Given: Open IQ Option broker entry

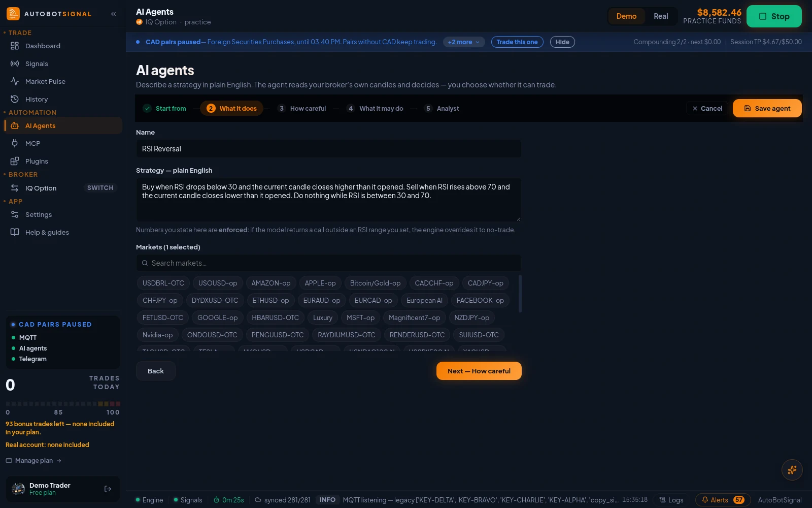Looking at the screenshot, I should [41, 188].
